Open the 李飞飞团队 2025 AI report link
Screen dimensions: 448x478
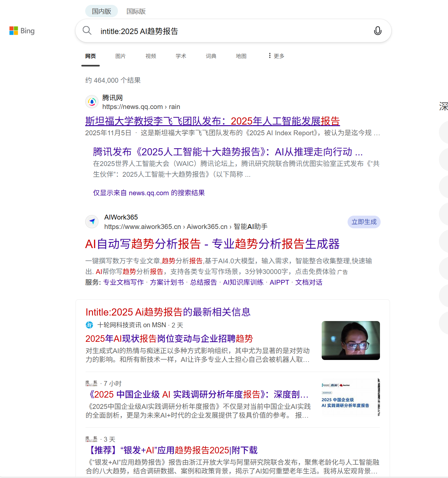212,121
